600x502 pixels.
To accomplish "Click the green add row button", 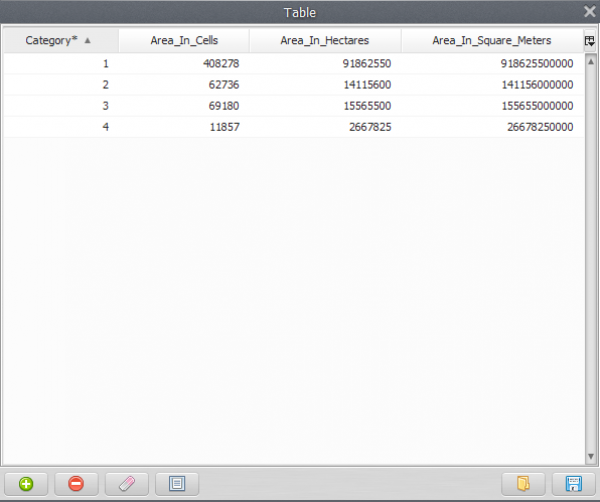I will click(26, 484).
